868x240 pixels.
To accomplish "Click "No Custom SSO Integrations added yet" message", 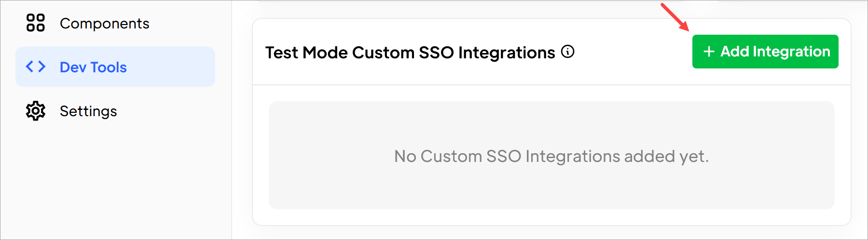I will 551,156.
